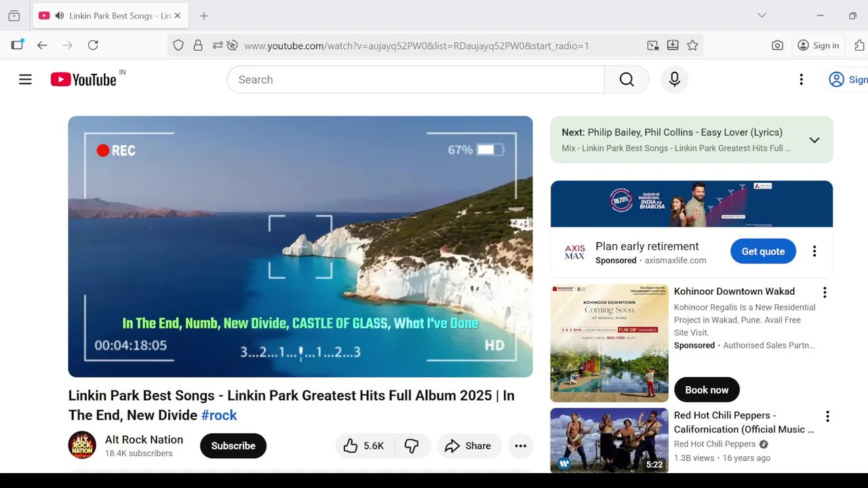The image size is (868, 488).
Task: Go back in browser history
Action: (42, 45)
